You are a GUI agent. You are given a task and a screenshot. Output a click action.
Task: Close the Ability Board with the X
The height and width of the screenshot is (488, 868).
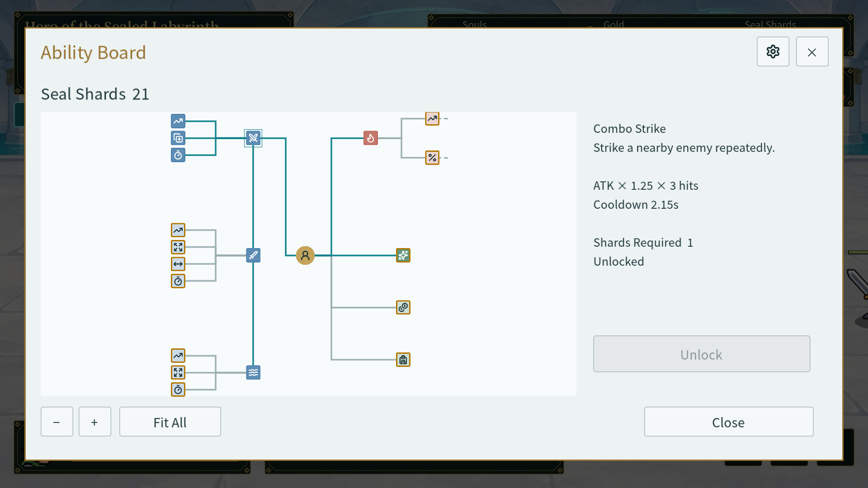(812, 52)
